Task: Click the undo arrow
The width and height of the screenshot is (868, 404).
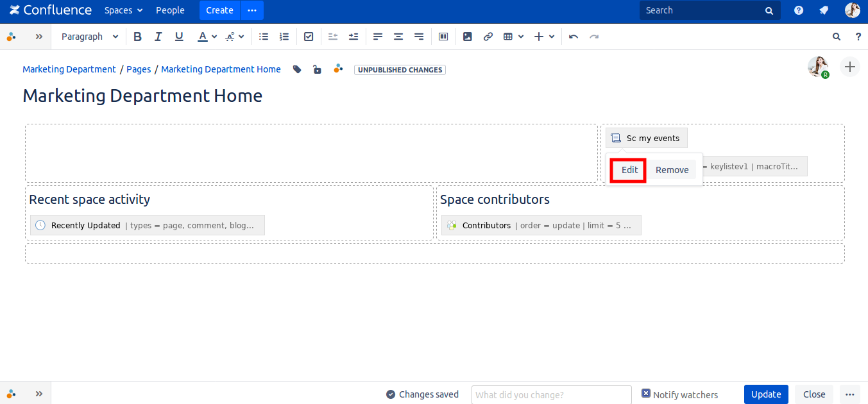Action: [x=574, y=37]
